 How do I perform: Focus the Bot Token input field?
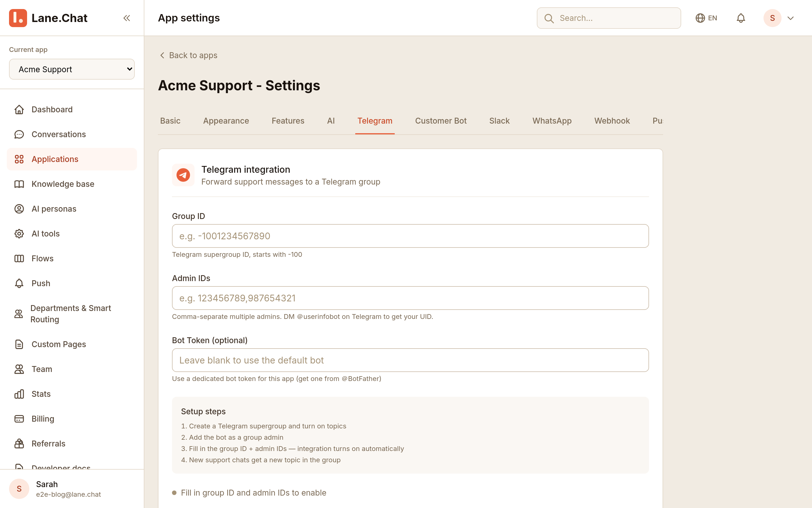coord(410,360)
